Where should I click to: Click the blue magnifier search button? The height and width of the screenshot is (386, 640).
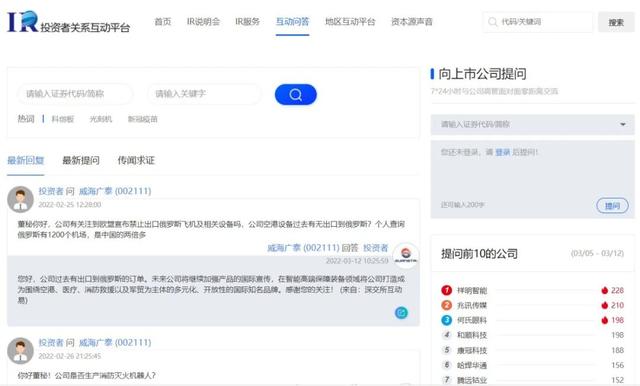pos(296,95)
